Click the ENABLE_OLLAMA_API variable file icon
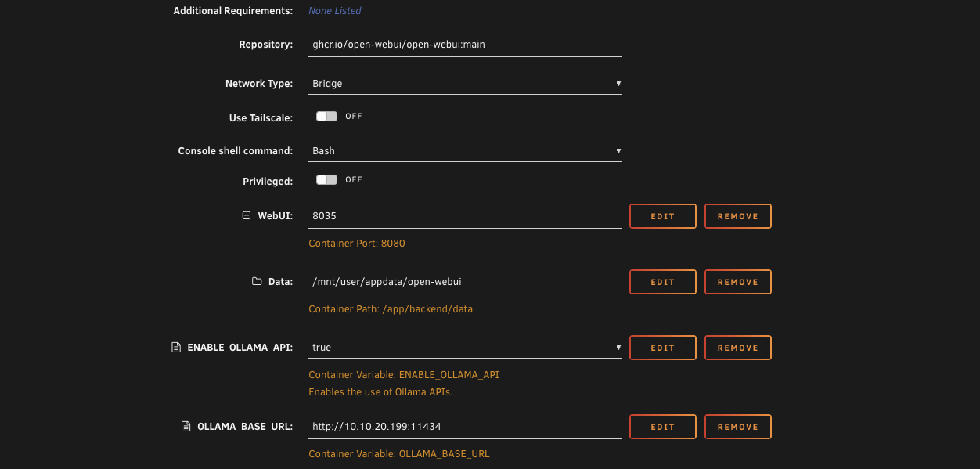Image resolution: width=980 pixels, height=469 pixels. pyautogui.click(x=176, y=348)
